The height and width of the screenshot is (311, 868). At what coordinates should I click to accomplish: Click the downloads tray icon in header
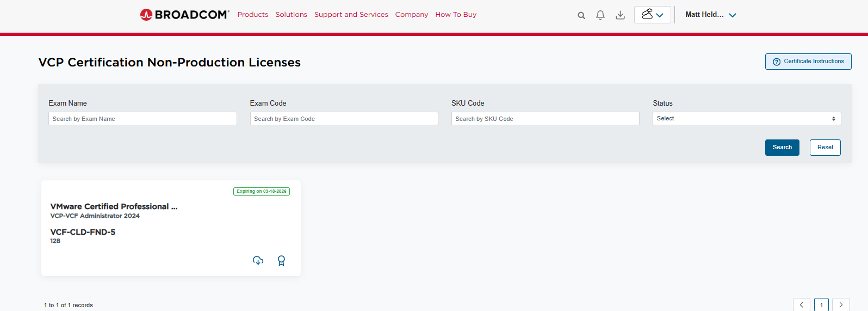point(620,15)
